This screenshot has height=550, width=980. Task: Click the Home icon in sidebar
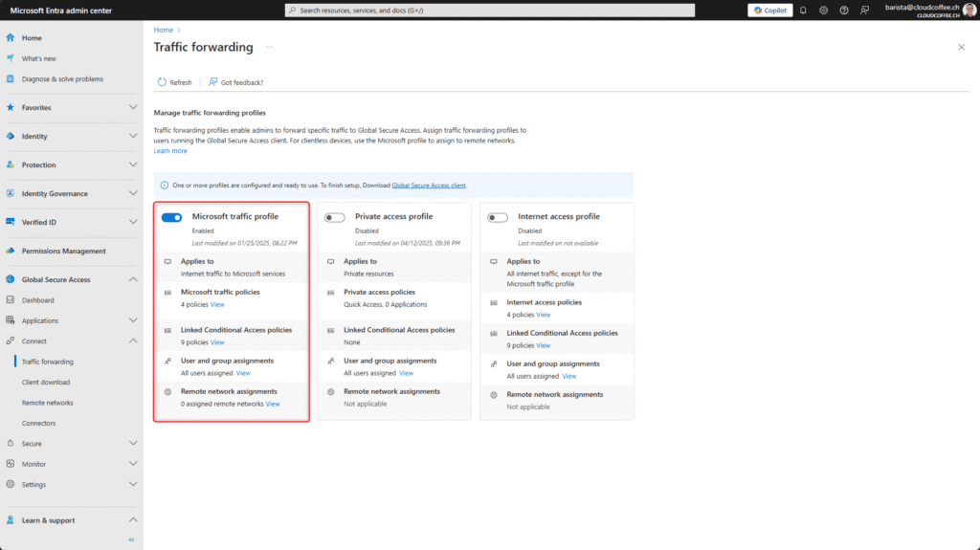click(10, 37)
